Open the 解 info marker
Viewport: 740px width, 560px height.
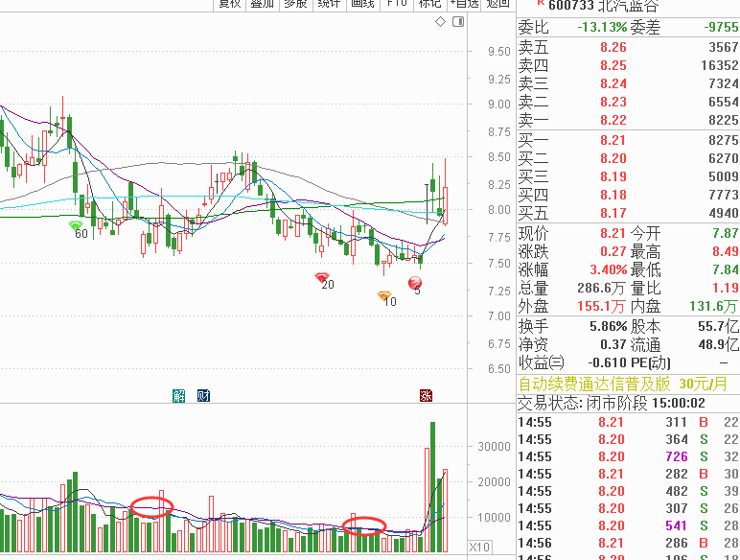(178, 396)
